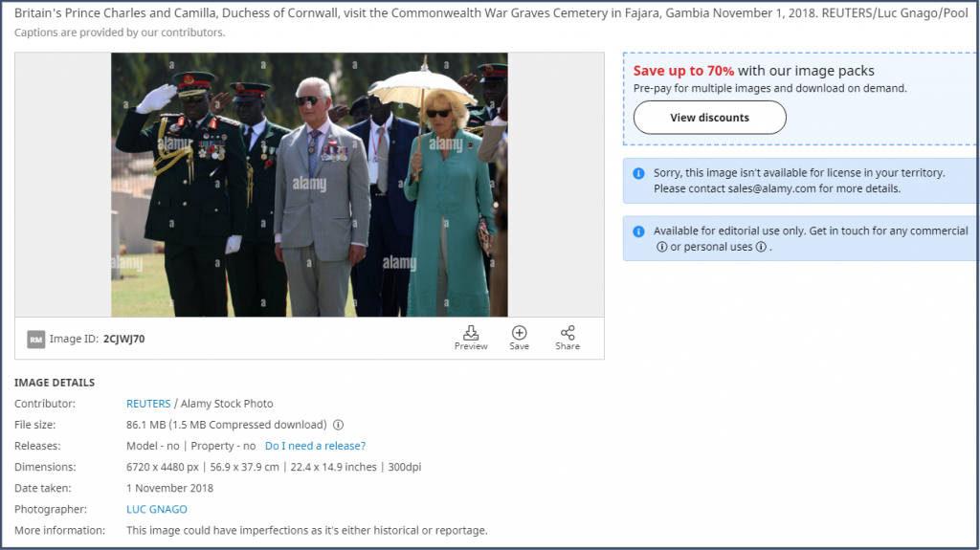Click the info icon after 'personal uses'
The height and width of the screenshot is (550, 980).
(x=761, y=247)
